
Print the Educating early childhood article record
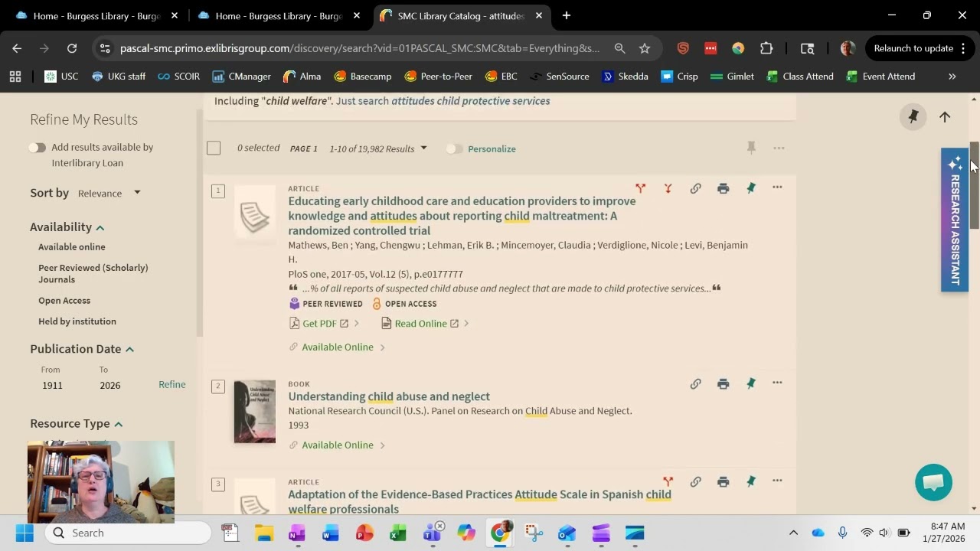[723, 188]
